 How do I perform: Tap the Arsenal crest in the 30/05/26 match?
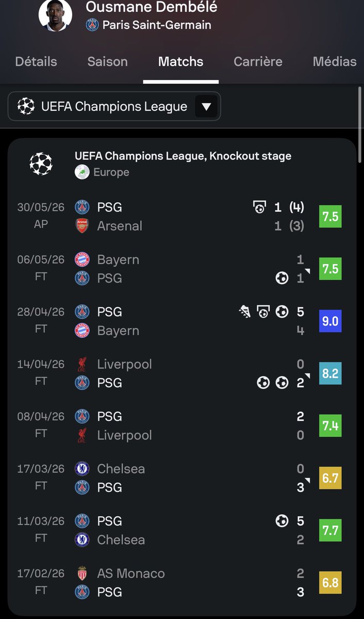[x=82, y=226]
